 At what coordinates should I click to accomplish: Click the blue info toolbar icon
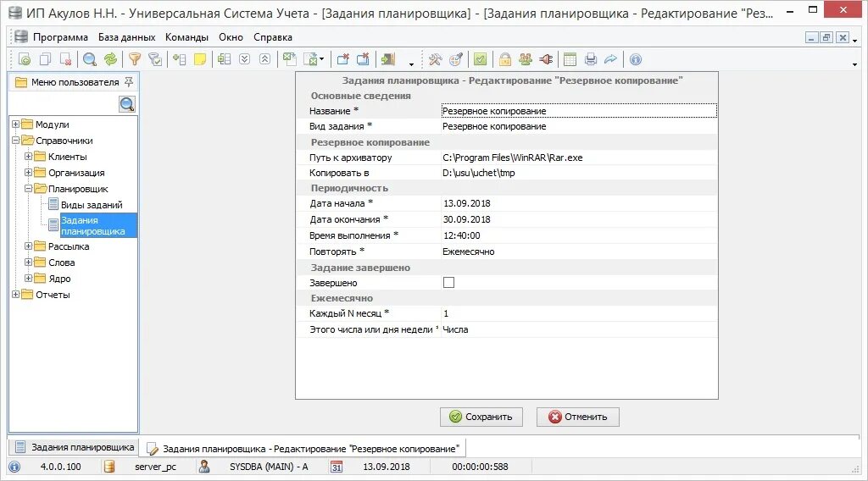pos(636,59)
